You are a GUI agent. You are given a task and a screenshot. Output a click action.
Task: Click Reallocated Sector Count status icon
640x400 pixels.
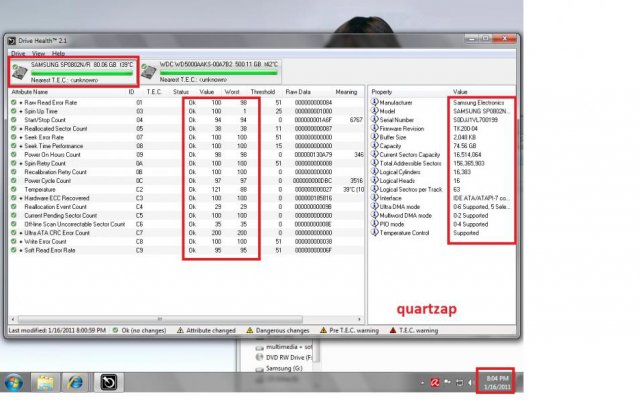pos(14,129)
